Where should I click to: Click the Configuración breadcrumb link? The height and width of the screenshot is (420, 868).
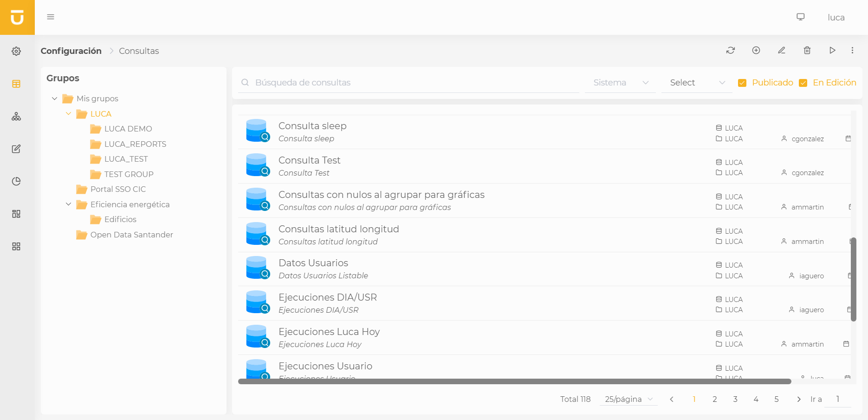[x=71, y=51]
